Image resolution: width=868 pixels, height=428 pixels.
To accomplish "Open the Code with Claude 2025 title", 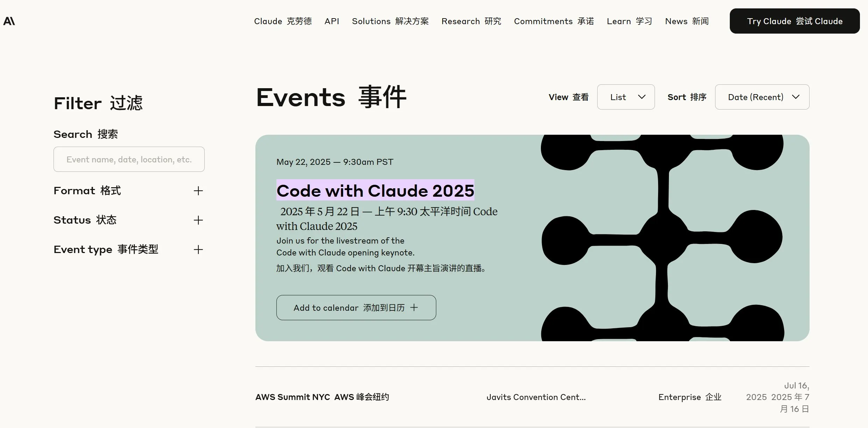I will (x=375, y=190).
